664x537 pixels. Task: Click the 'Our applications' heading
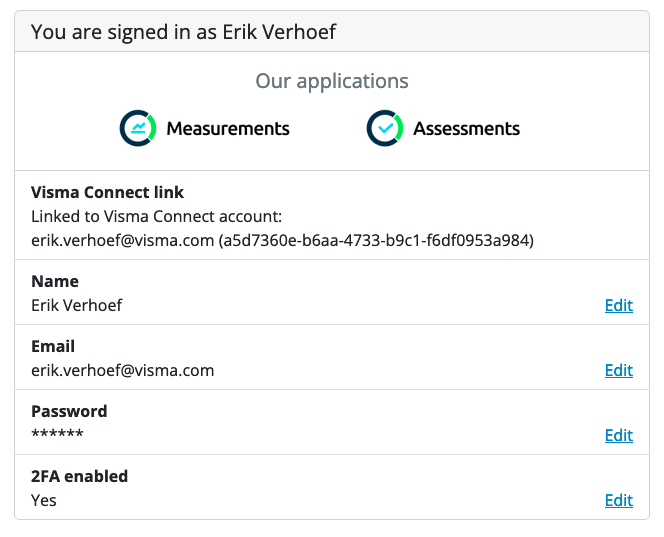[x=332, y=81]
